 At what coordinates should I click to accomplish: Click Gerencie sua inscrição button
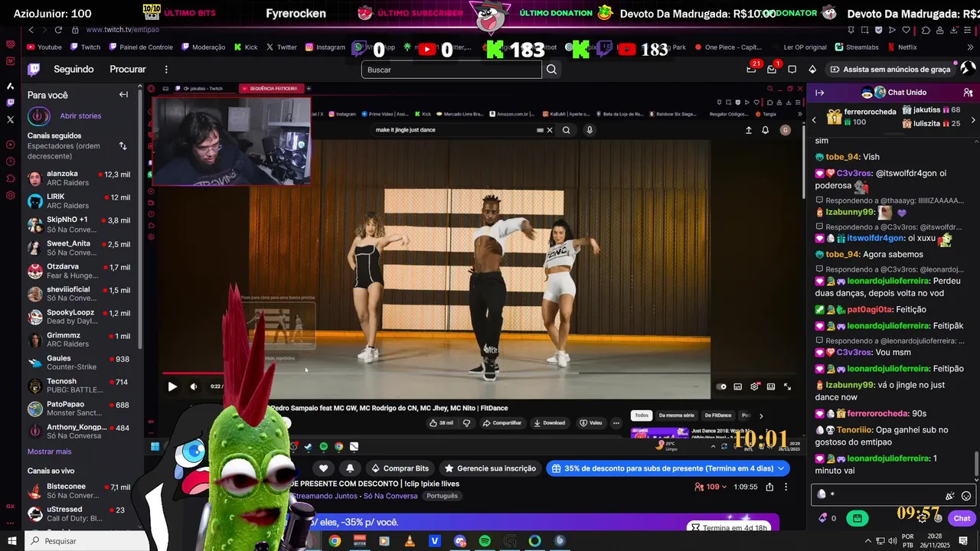(x=490, y=468)
